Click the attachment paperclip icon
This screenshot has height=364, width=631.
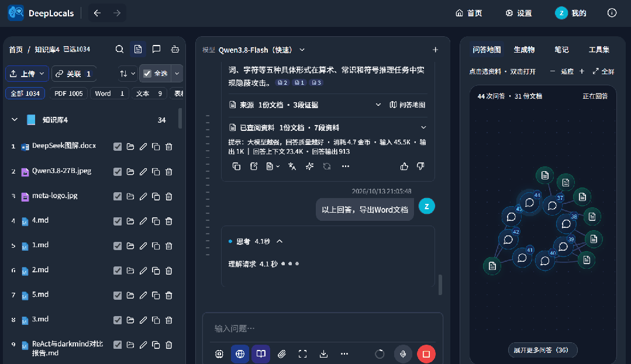(282, 354)
